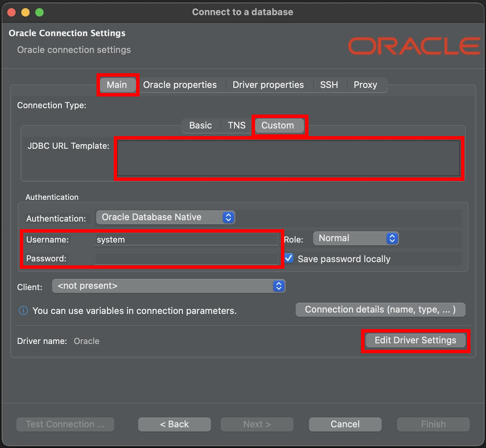Click into the JDBC URL Template field
The width and height of the screenshot is (486, 448).
[x=289, y=159]
